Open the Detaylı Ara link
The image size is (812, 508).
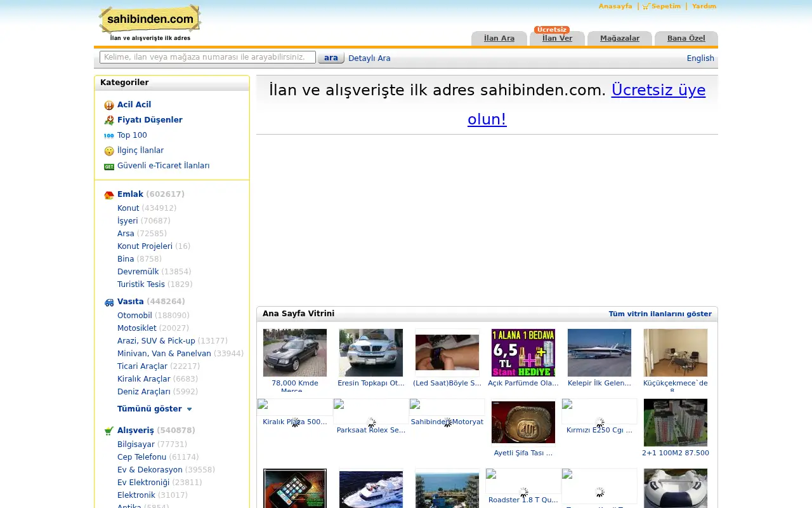[x=369, y=58]
